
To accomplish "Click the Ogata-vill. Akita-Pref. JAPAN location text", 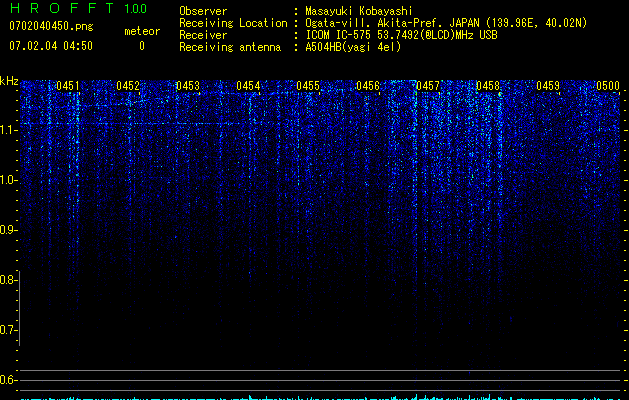I will tap(446, 23).
